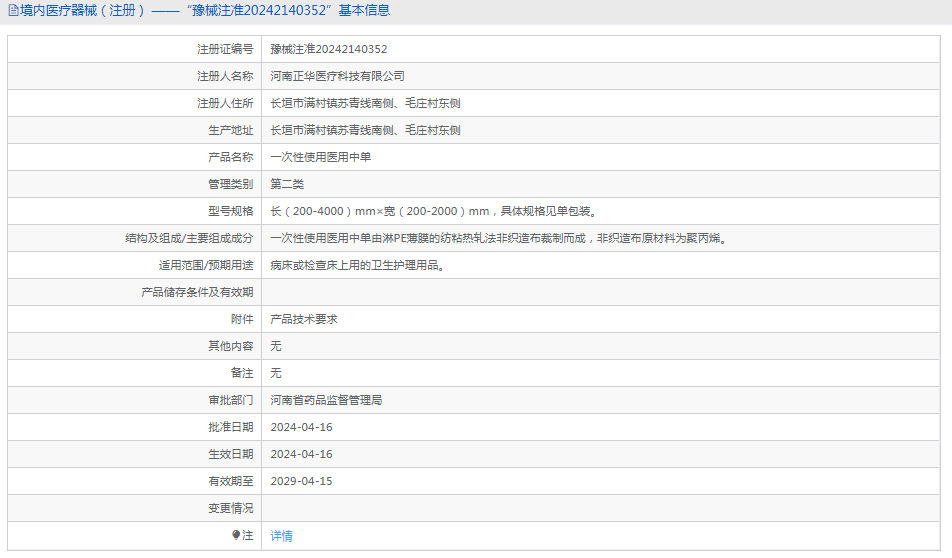Click the 适用范围 usage description 病床或检查床上用的卫生护理用品
This screenshot has width=952, height=558.
click(357, 265)
